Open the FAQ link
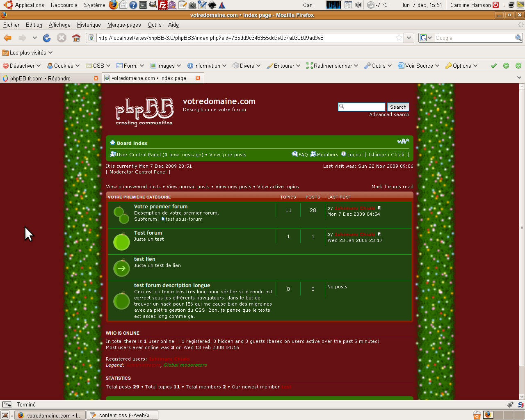525x420 pixels. click(303, 155)
